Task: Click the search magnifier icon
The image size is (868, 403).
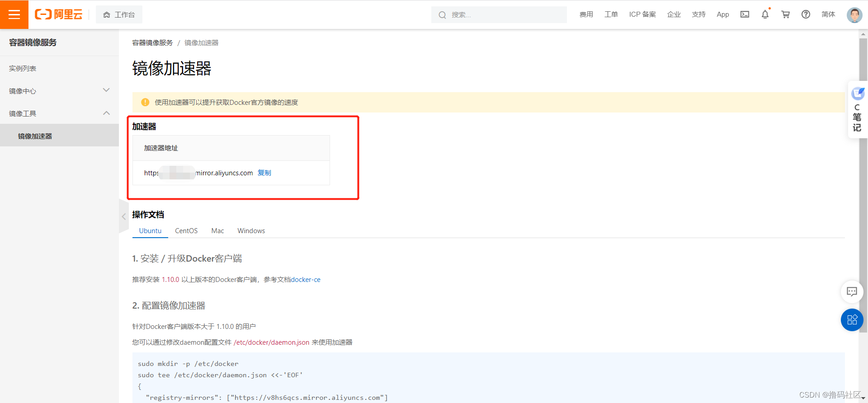Action: 442,15
